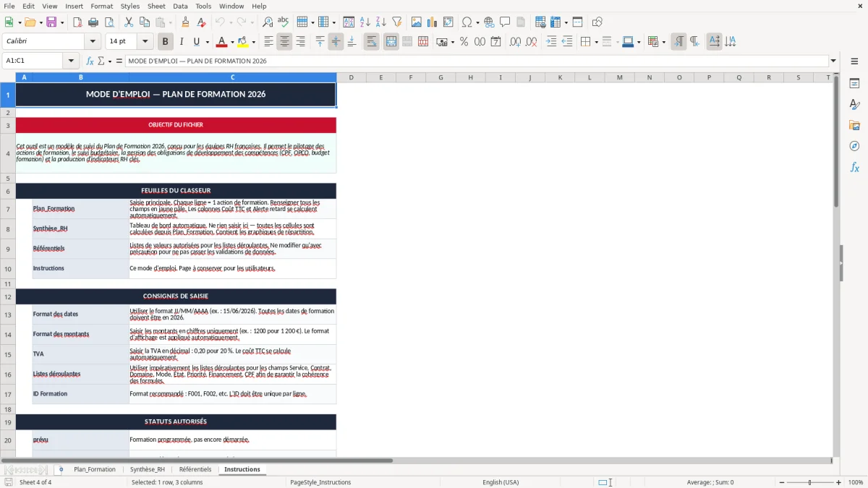Viewport: 868px width, 488px height.
Task: Activate Clone Formatting paintbrush
Action: tap(185, 22)
